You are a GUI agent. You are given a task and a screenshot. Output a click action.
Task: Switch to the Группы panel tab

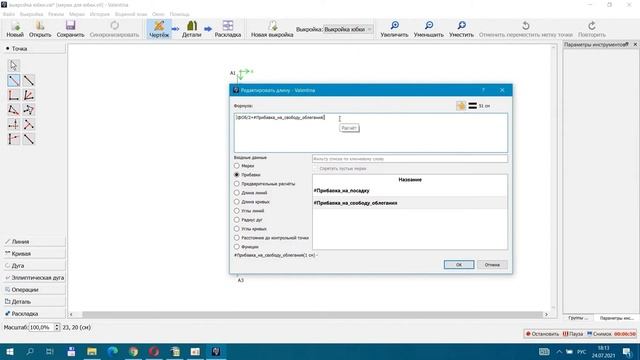coord(578,318)
